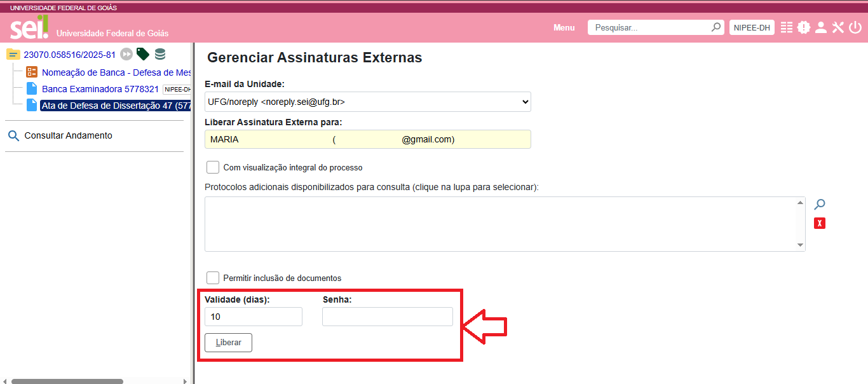
Task: Click the Liberar button
Action: (x=228, y=343)
